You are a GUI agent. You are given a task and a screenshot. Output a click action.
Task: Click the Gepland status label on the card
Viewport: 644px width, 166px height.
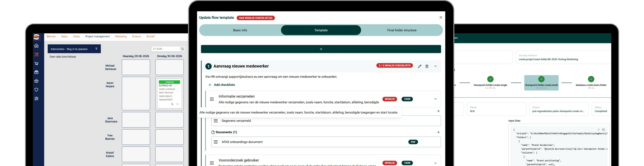coord(169,82)
